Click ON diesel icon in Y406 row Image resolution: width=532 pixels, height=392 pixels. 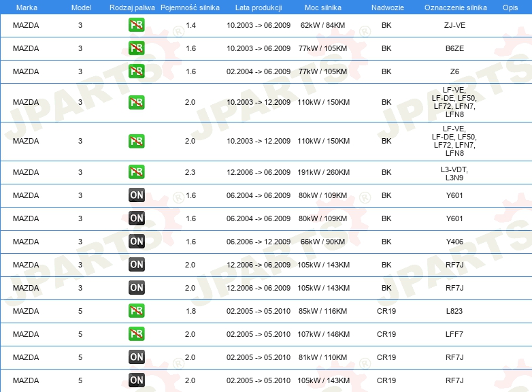[x=136, y=242]
